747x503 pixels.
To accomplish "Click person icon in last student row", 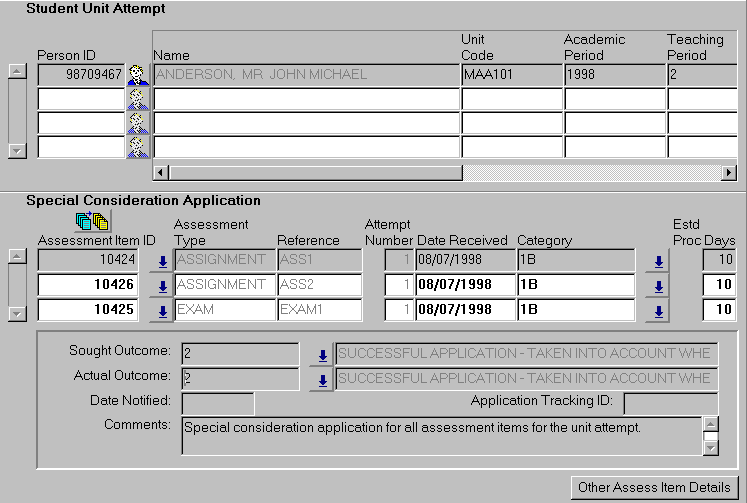I will 138,147.
